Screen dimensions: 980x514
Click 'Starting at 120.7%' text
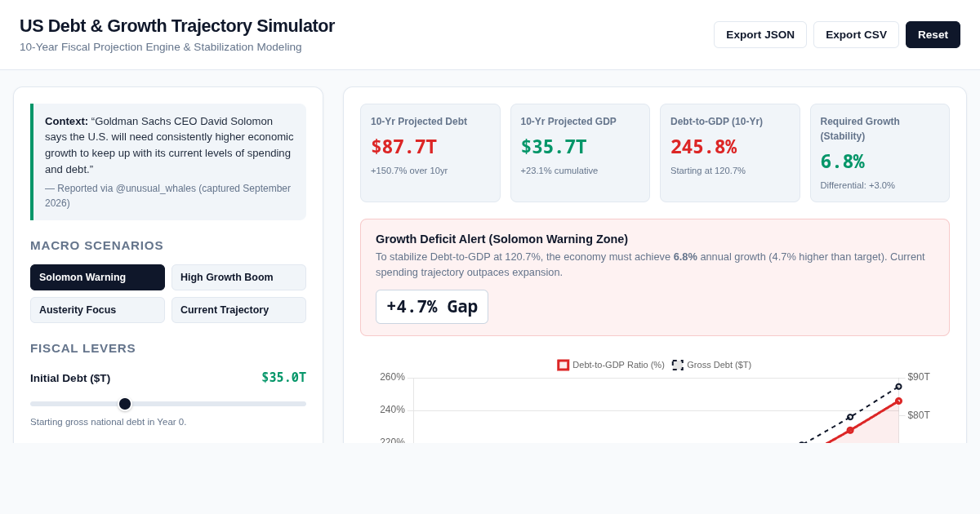pyautogui.click(x=708, y=171)
